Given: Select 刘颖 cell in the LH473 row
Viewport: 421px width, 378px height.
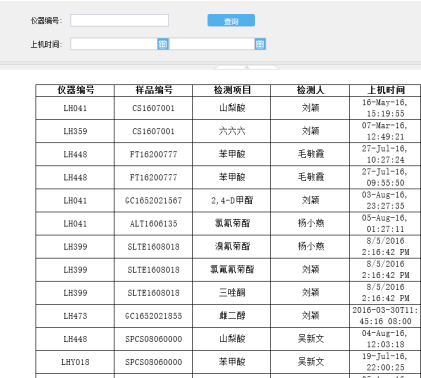Looking at the screenshot, I should (310, 316).
